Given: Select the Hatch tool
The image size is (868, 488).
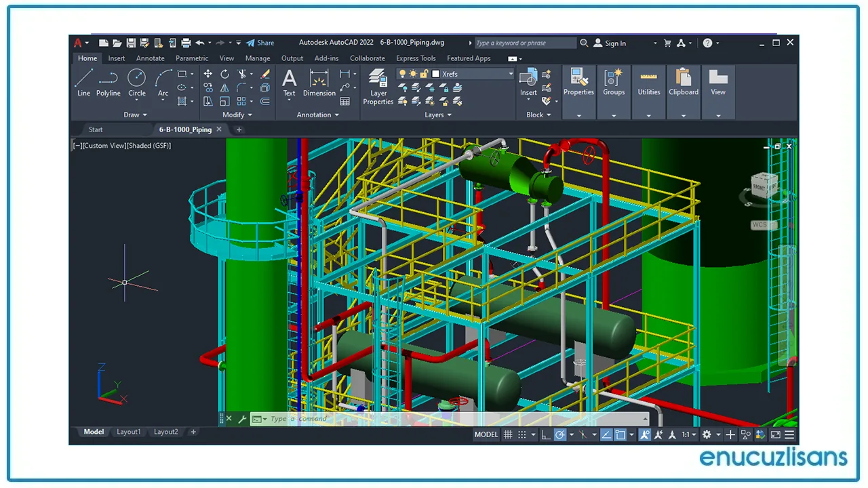Looking at the screenshot, I should [x=182, y=101].
